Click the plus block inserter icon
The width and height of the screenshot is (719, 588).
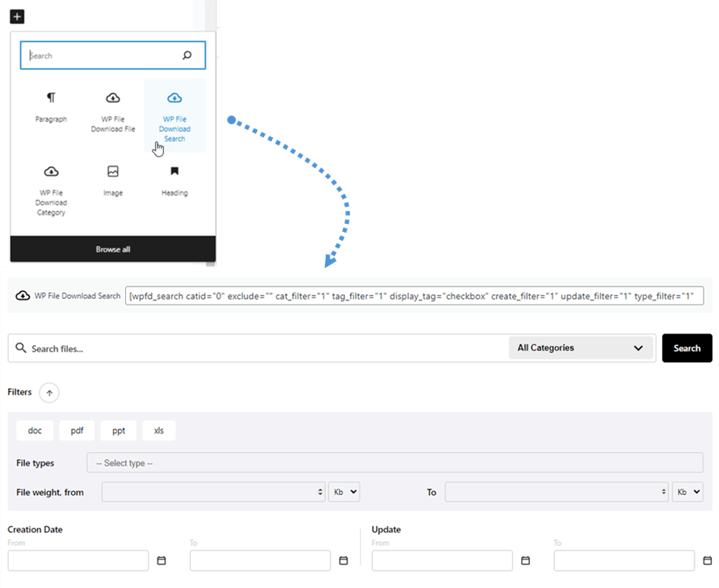(18, 16)
